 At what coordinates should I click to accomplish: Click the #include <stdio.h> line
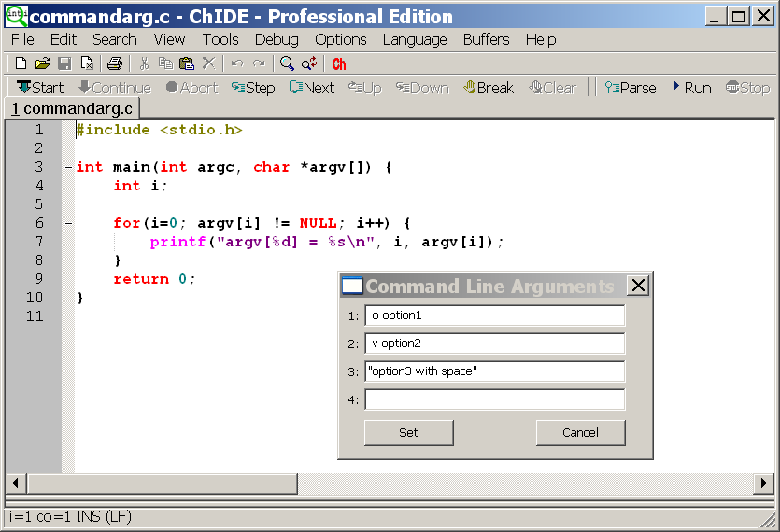click(159, 130)
